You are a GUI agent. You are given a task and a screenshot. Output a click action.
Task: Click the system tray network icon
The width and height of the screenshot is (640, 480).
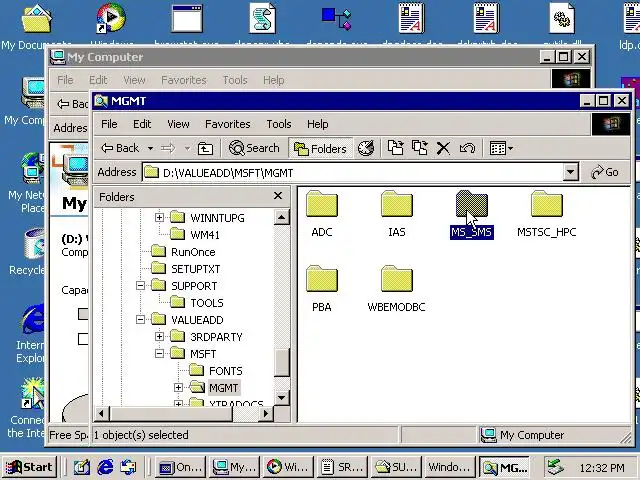[556, 467]
